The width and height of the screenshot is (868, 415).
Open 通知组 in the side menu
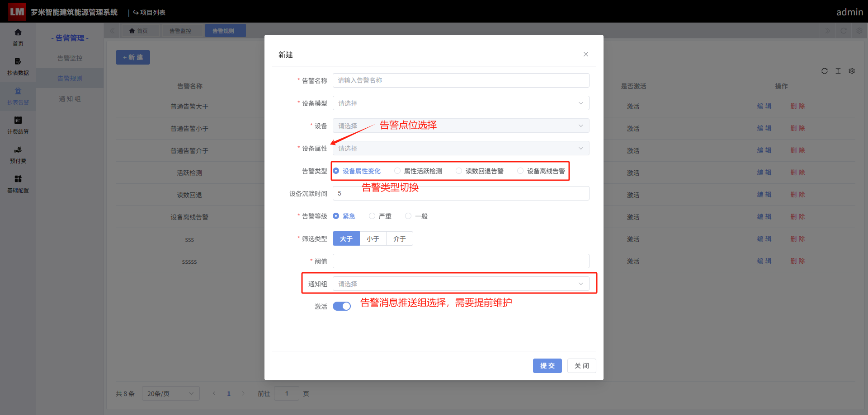(70, 98)
